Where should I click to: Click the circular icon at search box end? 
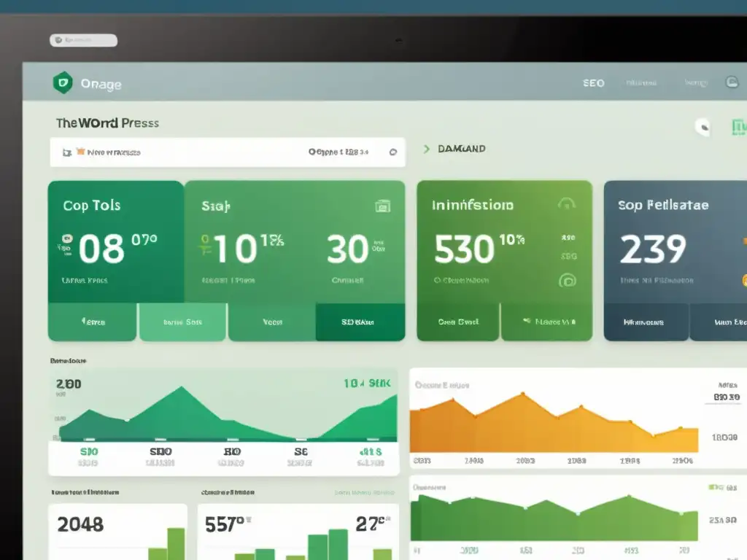(x=393, y=152)
